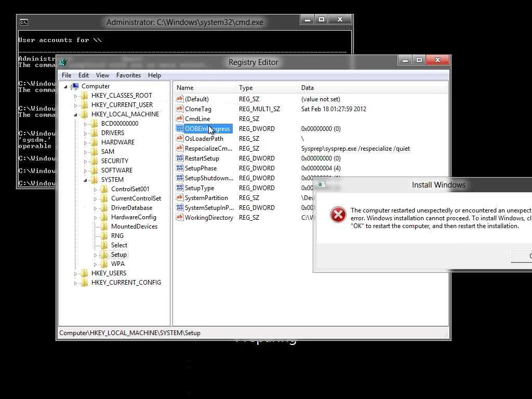Select the SetupType DWORD icon

(x=179, y=188)
